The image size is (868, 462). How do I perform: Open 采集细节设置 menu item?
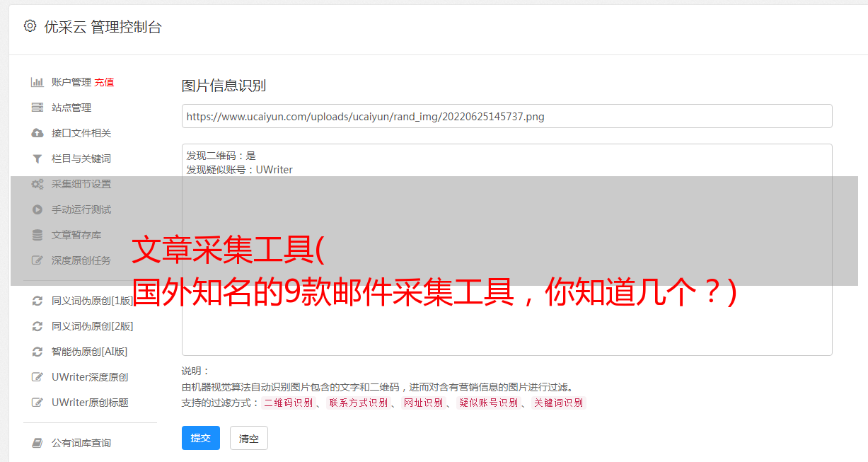(x=81, y=184)
